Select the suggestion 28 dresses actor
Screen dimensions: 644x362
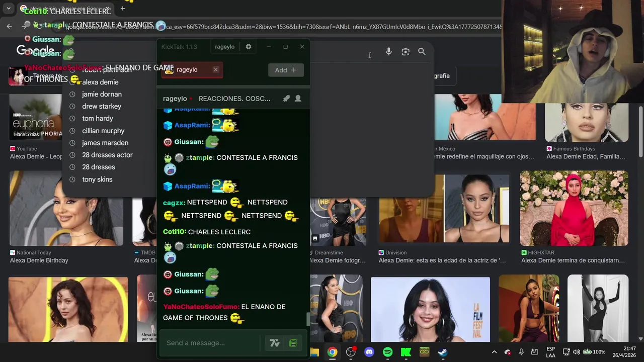pos(107,155)
